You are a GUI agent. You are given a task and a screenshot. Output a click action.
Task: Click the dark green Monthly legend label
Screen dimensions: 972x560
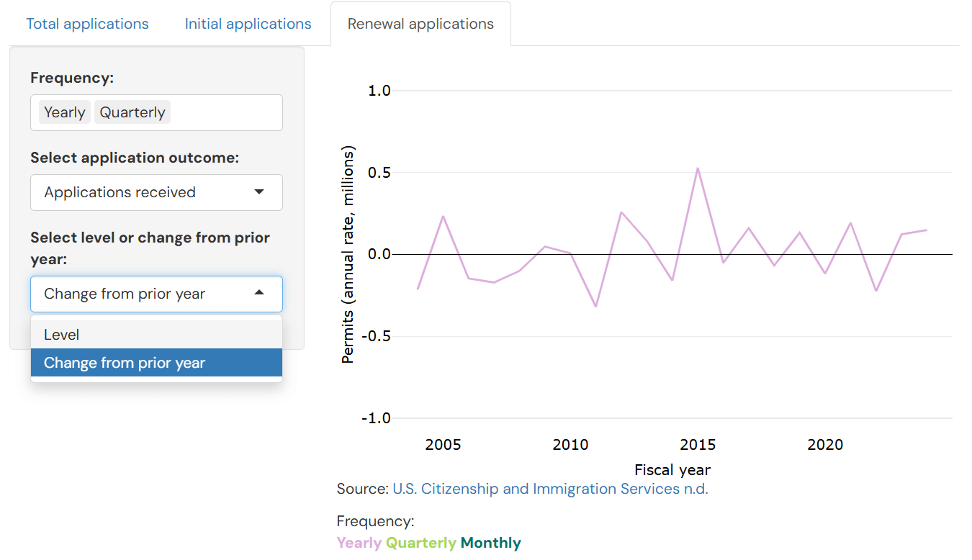[490, 543]
